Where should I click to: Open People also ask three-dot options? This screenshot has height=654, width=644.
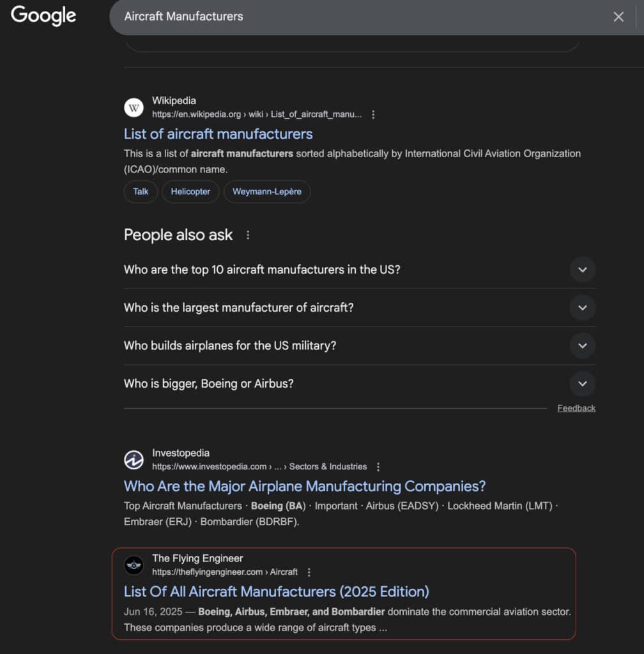248,235
